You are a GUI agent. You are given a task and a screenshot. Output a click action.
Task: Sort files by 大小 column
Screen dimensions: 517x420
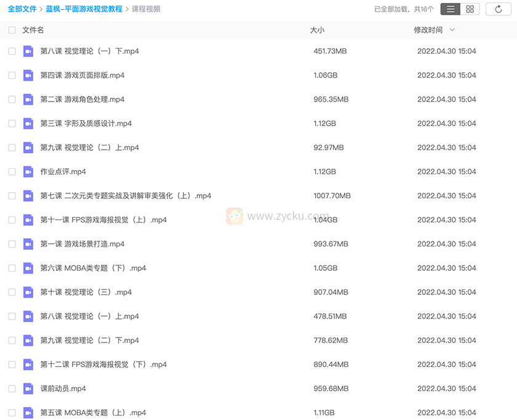pyautogui.click(x=317, y=30)
